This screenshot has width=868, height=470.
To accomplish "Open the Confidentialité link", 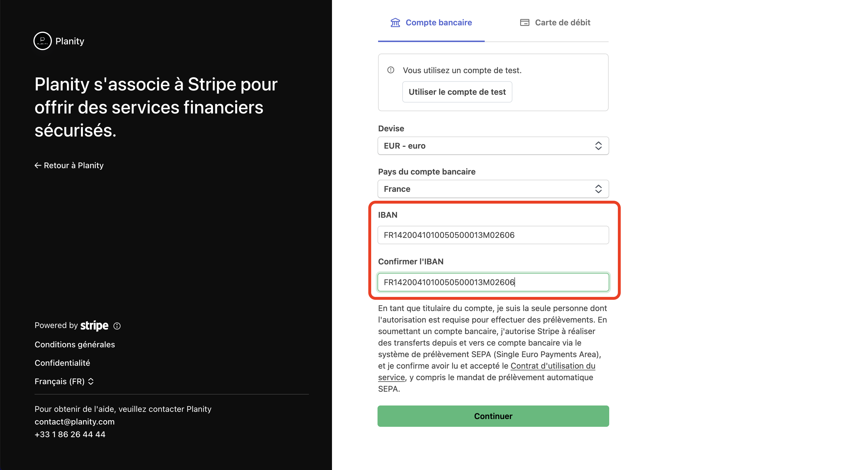I will [x=62, y=363].
